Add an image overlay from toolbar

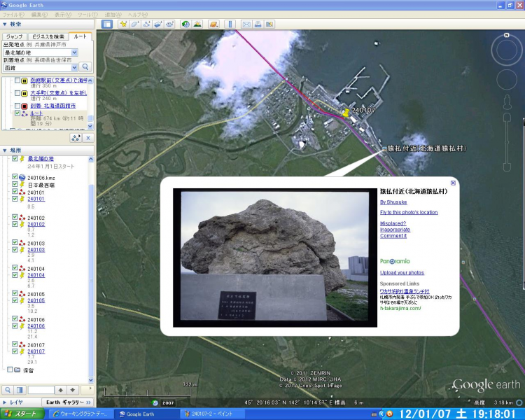pyautogui.click(x=158, y=24)
